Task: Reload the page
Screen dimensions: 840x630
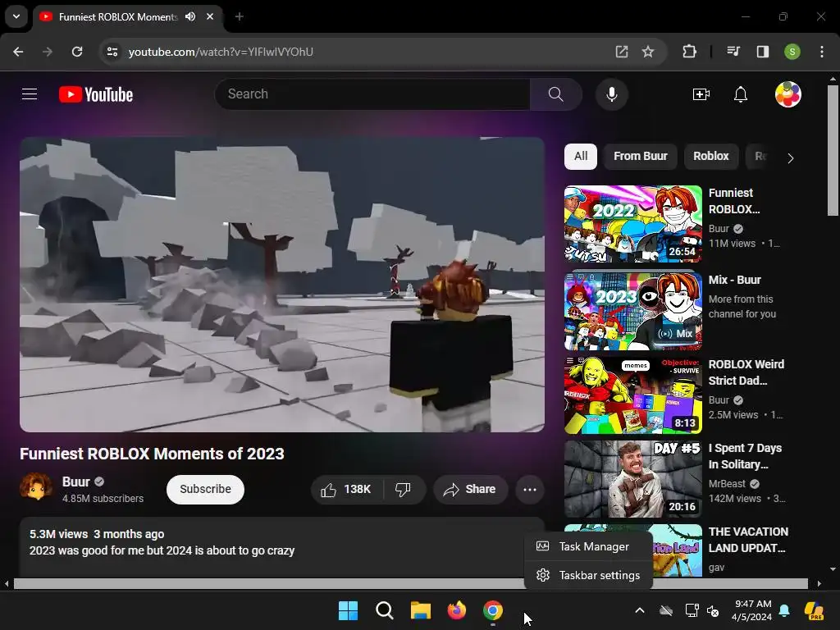Action: (77, 52)
